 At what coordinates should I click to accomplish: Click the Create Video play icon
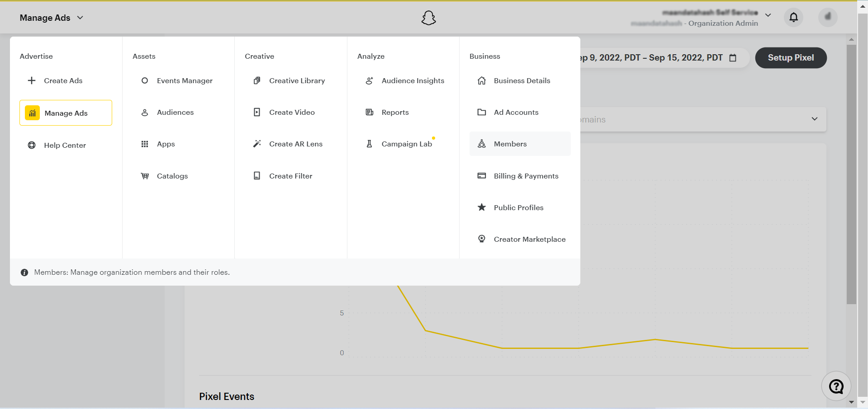click(257, 112)
